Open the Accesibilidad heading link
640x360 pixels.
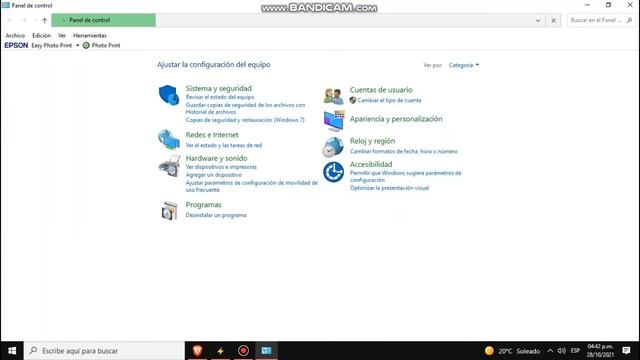(x=371, y=164)
